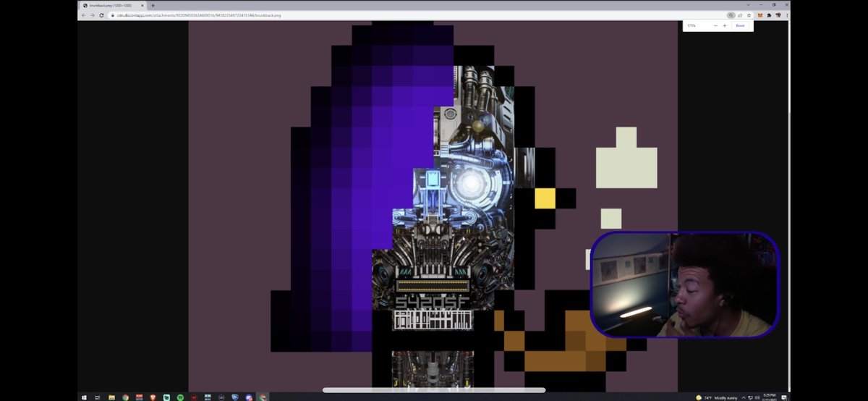The height and width of the screenshot is (401, 868).
Task: Open the notification center icon
Action: (784, 397)
